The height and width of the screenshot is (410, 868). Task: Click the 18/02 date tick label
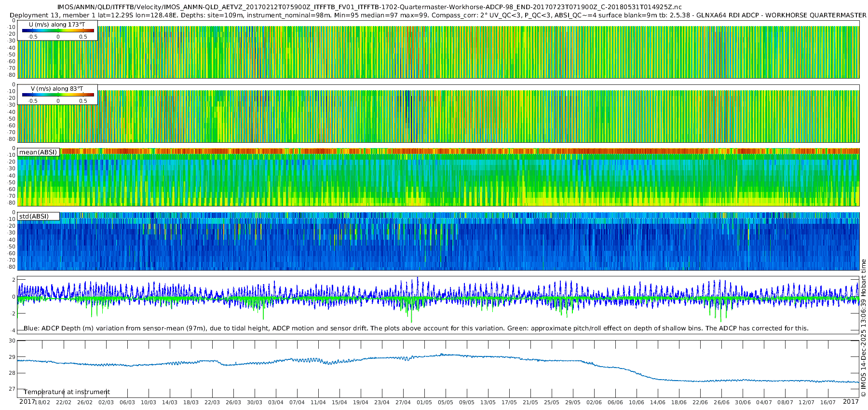[x=42, y=402]
